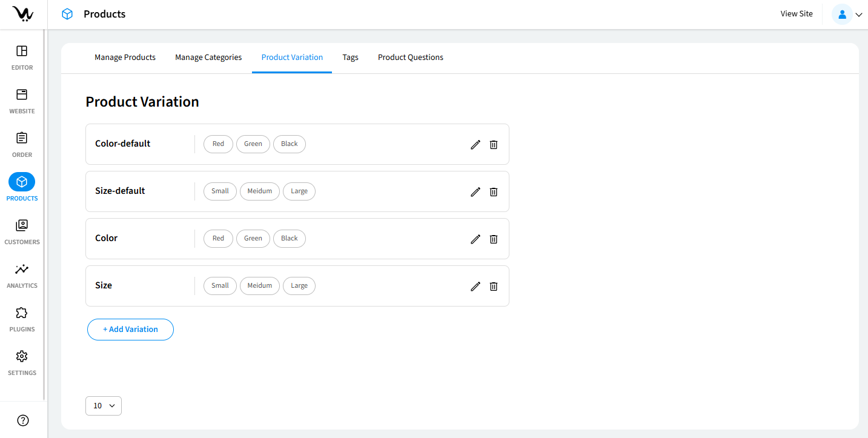Screen dimensions: 868x438
Task: Go to Website section in sidebar
Action: pyautogui.click(x=22, y=95)
